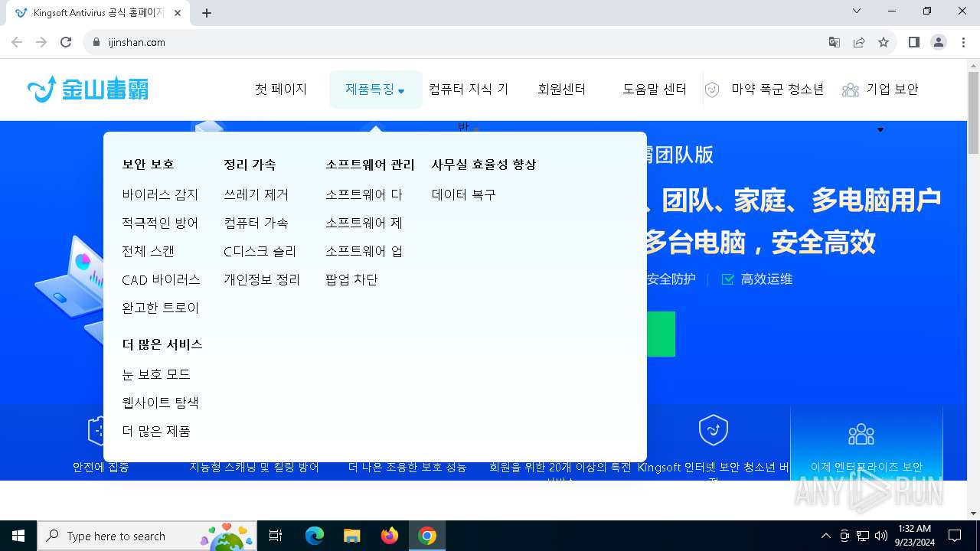The image size is (980, 551).
Task: Toggle the Chrome side panel icon
Action: (x=914, y=42)
